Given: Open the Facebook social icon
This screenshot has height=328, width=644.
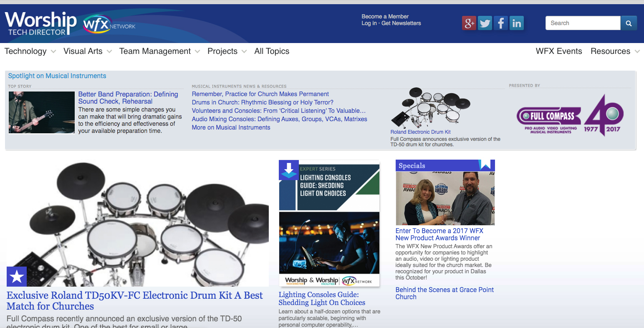Looking at the screenshot, I should click(500, 23).
